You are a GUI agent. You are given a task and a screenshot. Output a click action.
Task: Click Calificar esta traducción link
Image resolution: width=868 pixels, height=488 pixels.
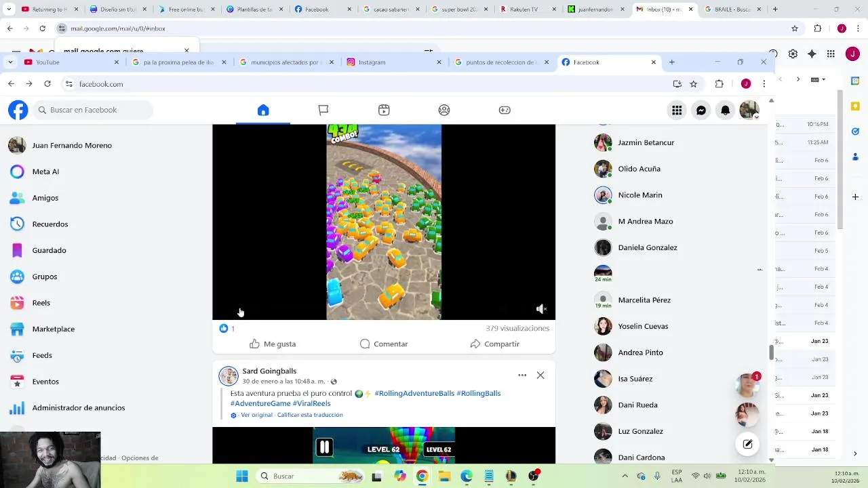[x=310, y=415]
